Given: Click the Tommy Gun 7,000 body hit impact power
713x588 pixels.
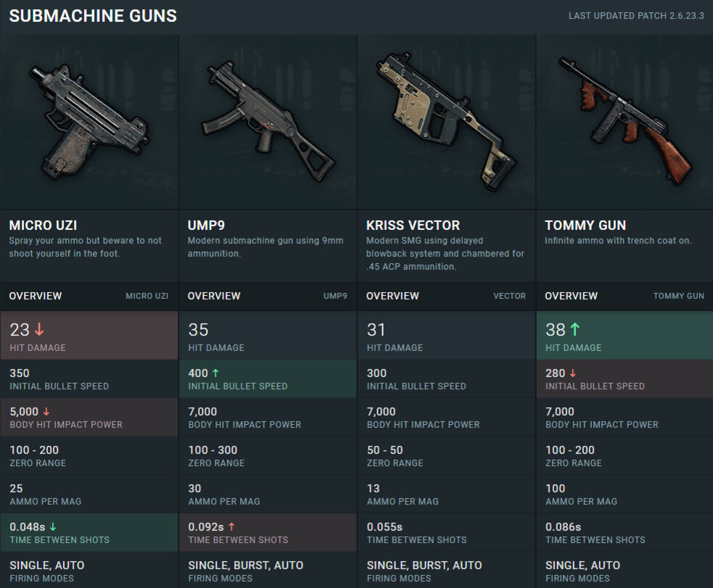Looking at the screenshot, I should coord(560,412).
